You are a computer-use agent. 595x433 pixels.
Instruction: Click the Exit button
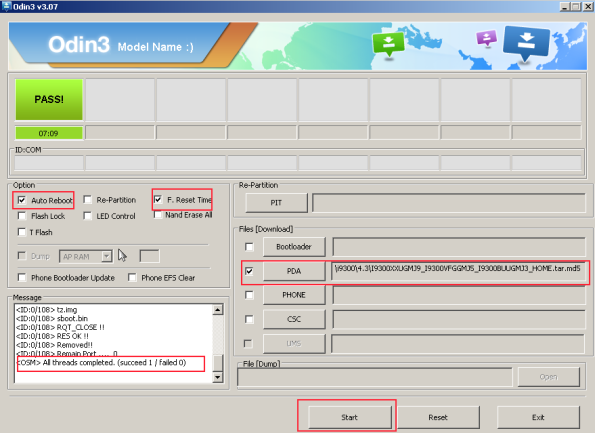point(538,417)
